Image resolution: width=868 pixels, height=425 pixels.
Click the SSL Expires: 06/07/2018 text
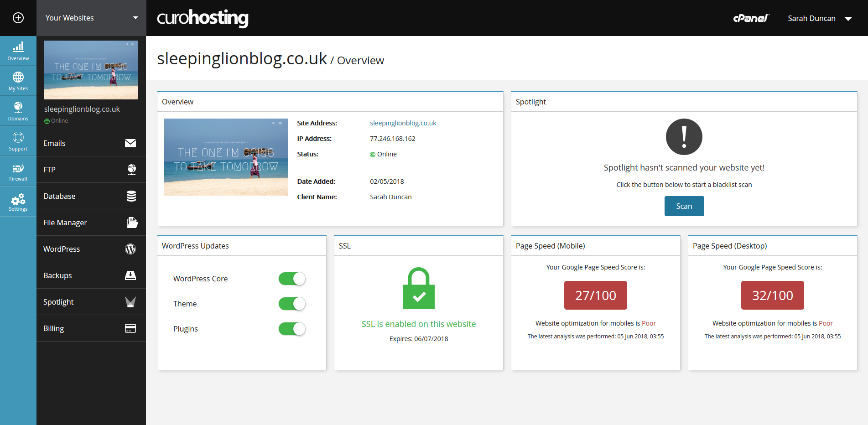click(419, 339)
